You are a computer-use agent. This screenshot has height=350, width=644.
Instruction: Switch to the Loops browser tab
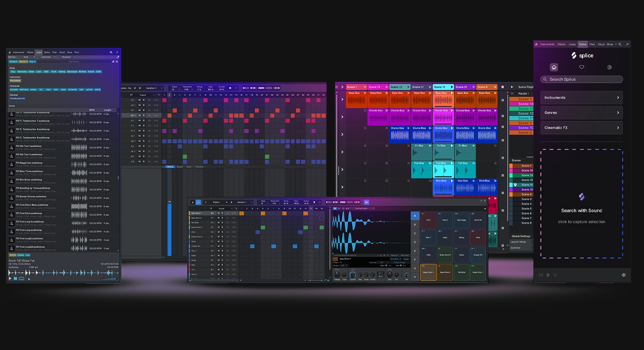pos(39,53)
